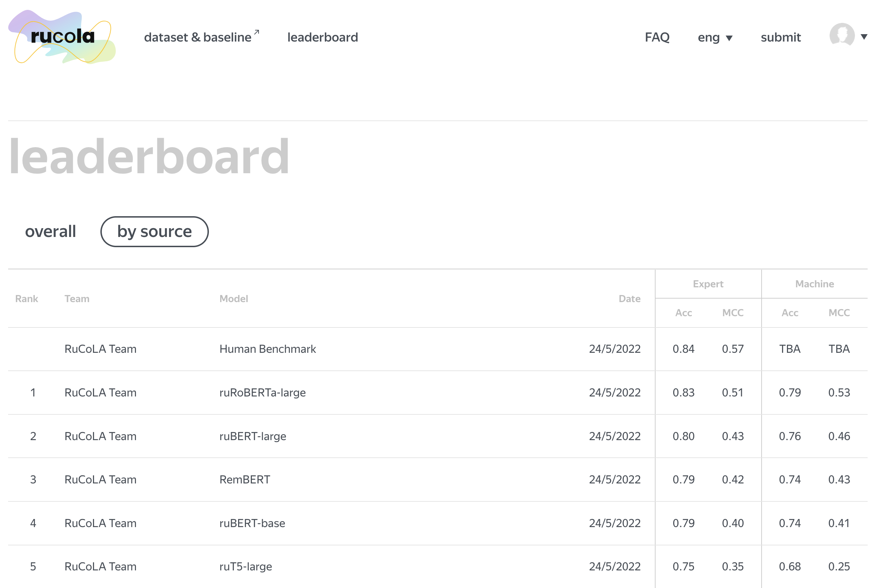Click rank 3 number cell
The image size is (887, 588).
tap(33, 479)
